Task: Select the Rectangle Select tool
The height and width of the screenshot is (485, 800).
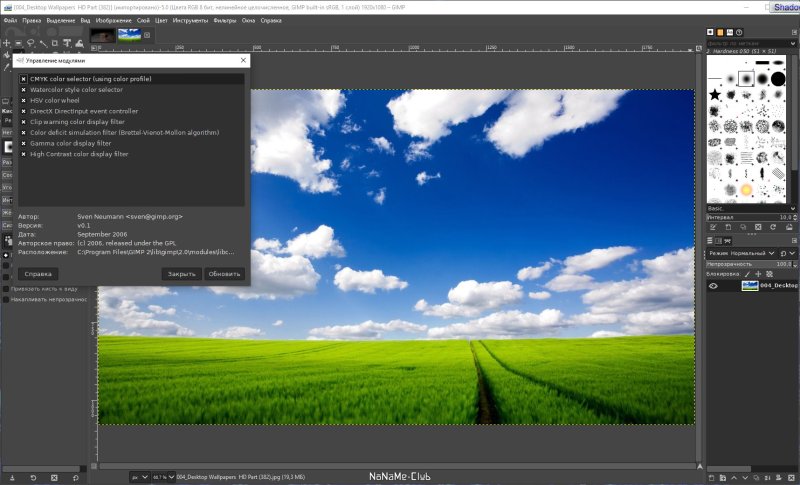Action: 18,43
